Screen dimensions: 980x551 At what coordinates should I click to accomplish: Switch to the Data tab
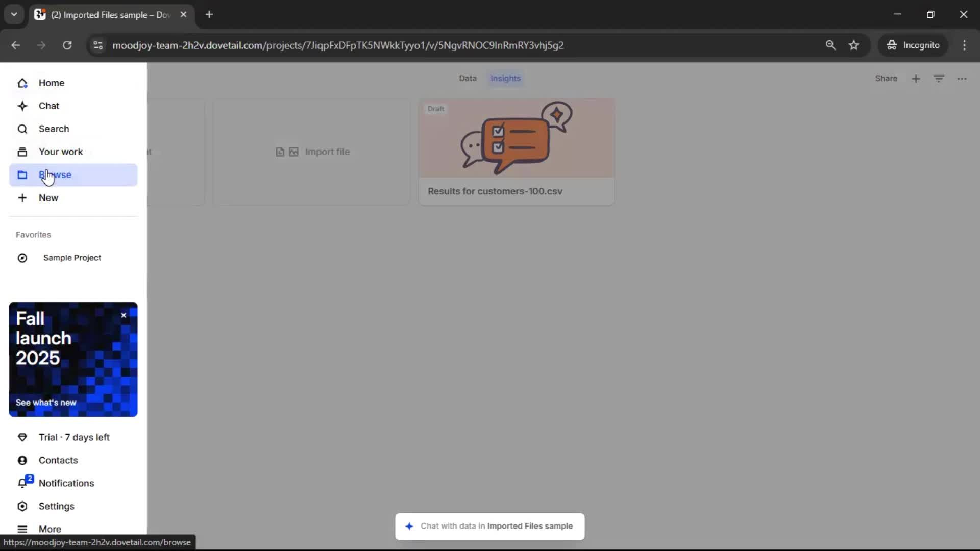pyautogui.click(x=467, y=79)
